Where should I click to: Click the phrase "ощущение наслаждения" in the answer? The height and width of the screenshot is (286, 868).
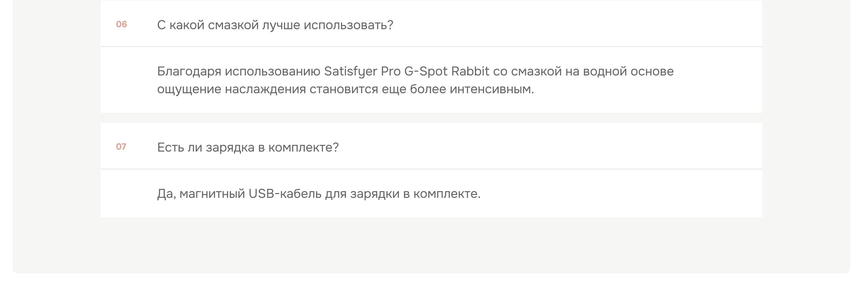point(232,89)
